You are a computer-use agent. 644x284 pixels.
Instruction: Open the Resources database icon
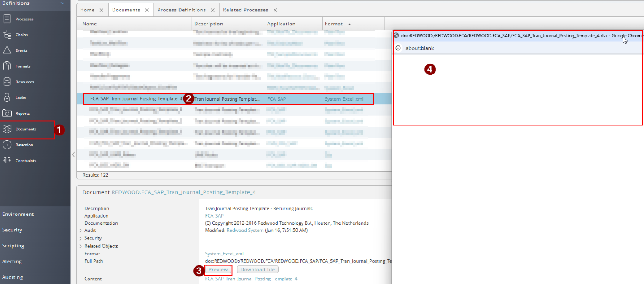click(x=7, y=82)
